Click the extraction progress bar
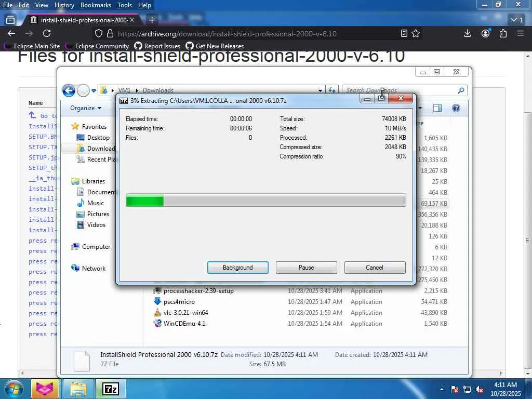532x399 pixels. 265,200
